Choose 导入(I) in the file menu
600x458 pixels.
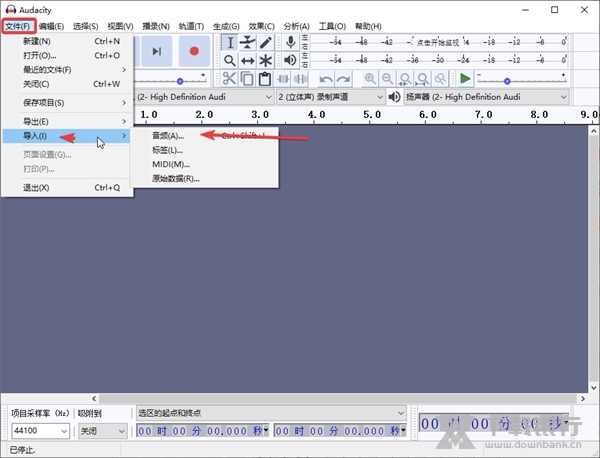click(x=66, y=136)
